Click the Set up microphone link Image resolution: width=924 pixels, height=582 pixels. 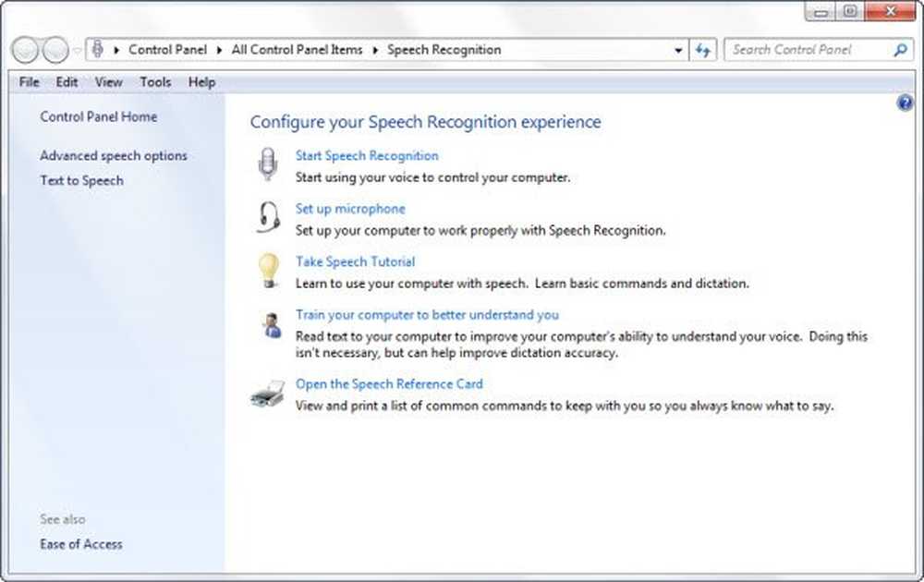click(350, 209)
